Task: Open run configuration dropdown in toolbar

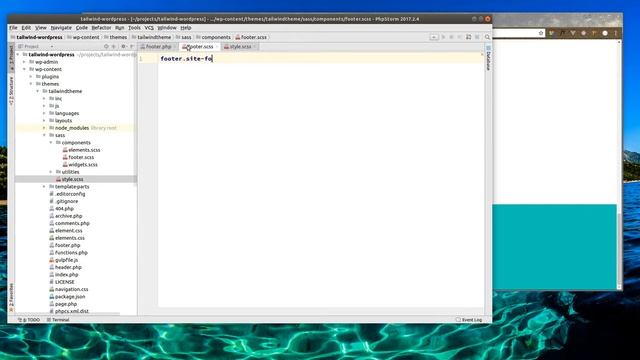Action: (x=434, y=37)
